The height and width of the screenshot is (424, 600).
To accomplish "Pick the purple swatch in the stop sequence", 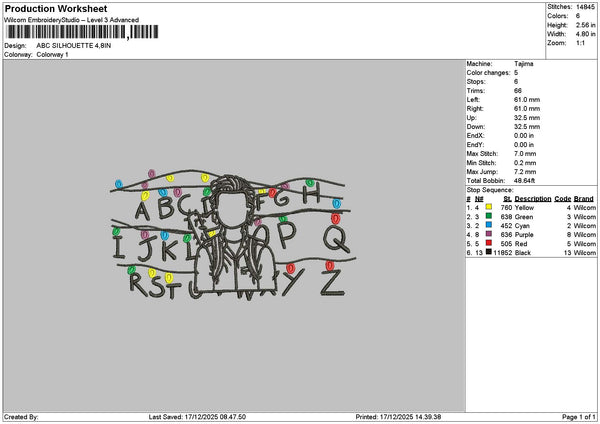I will [x=489, y=234].
